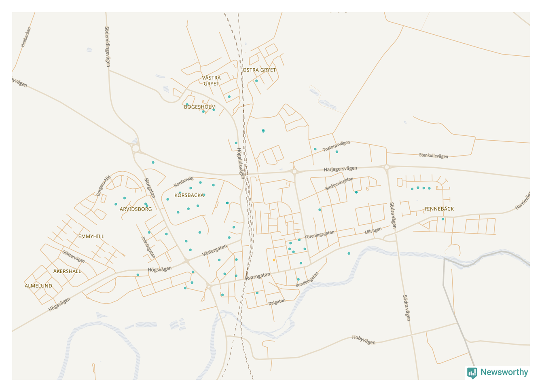
Task: Select teal marker left of Högsvägen label
Action: [138, 275]
